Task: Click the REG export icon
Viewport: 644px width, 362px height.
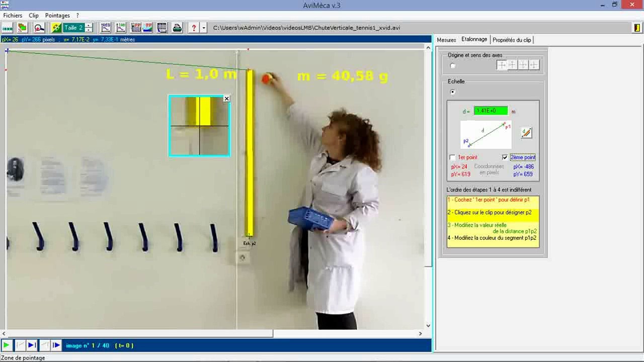Action: tap(106, 28)
